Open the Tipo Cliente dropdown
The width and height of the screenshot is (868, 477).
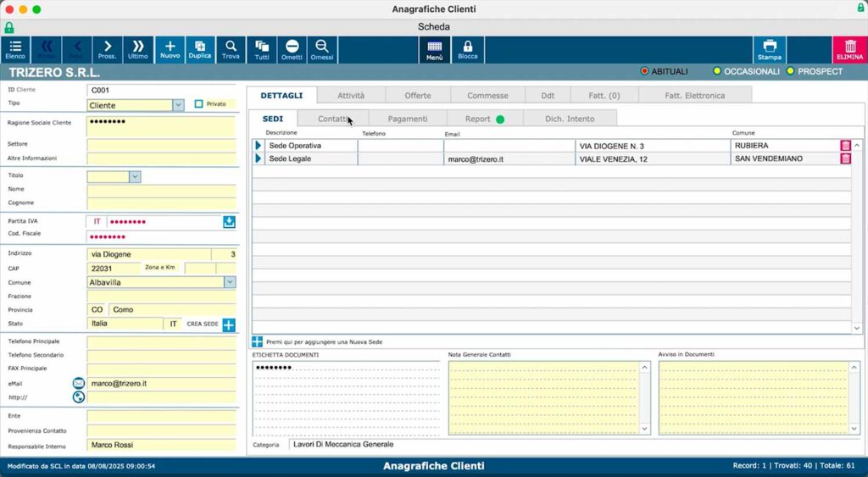click(178, 105)
